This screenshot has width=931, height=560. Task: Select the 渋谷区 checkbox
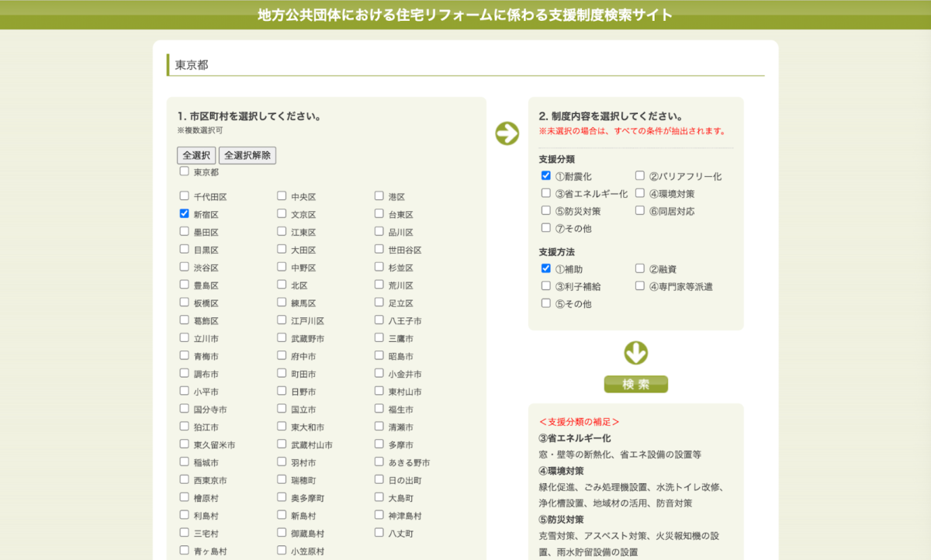pos(183,267)
